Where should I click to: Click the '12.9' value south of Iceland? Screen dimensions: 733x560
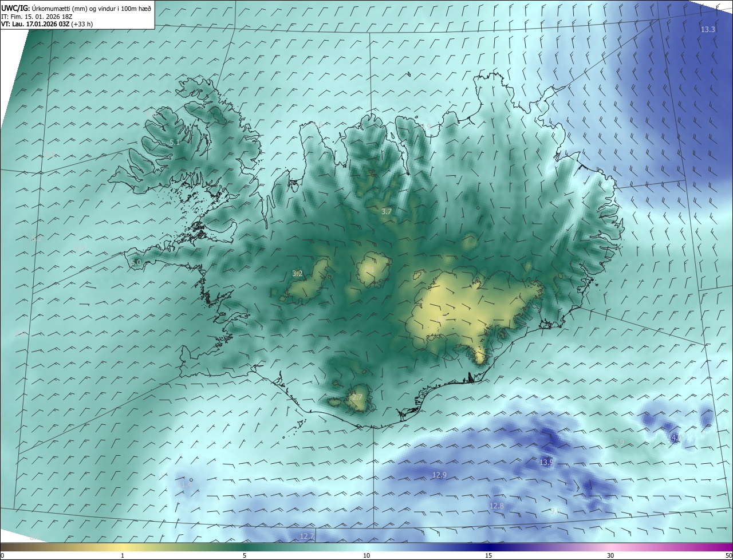click(439, 475)
